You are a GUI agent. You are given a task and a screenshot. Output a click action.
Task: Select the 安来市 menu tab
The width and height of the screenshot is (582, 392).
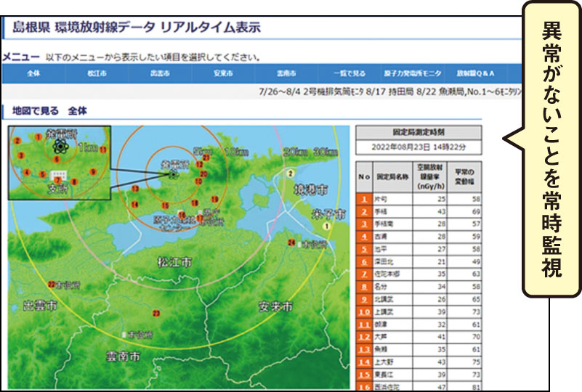(x=223, y=74)
